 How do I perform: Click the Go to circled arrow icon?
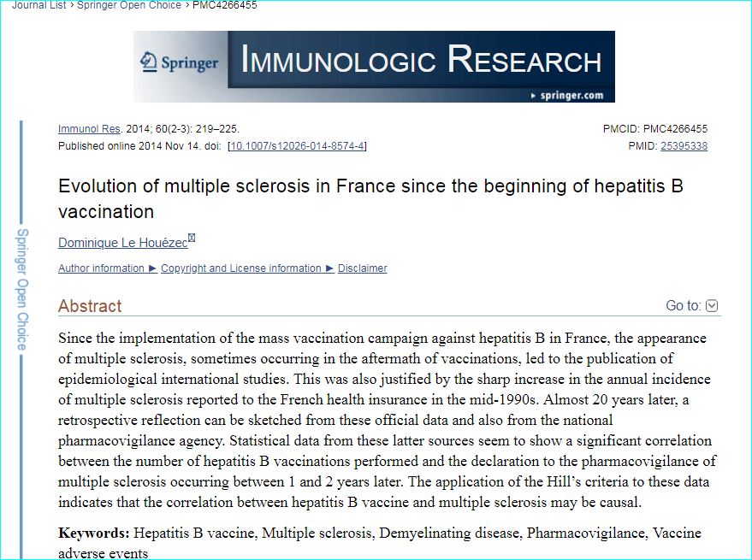(x=712, y=306)
